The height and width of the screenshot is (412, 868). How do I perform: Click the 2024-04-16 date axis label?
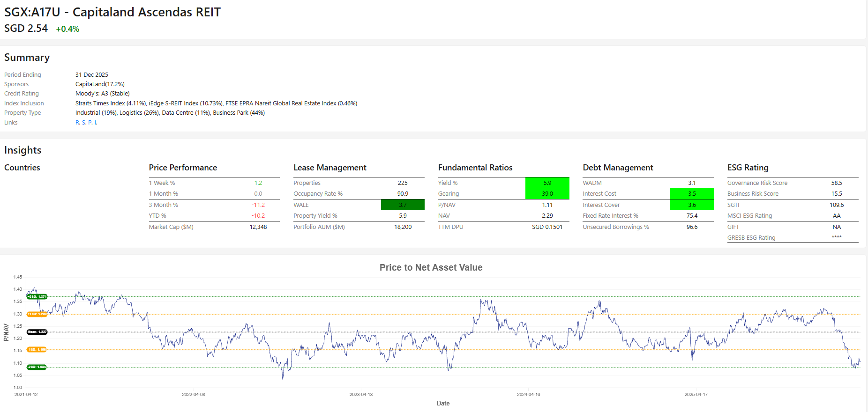tap(528, 395)
